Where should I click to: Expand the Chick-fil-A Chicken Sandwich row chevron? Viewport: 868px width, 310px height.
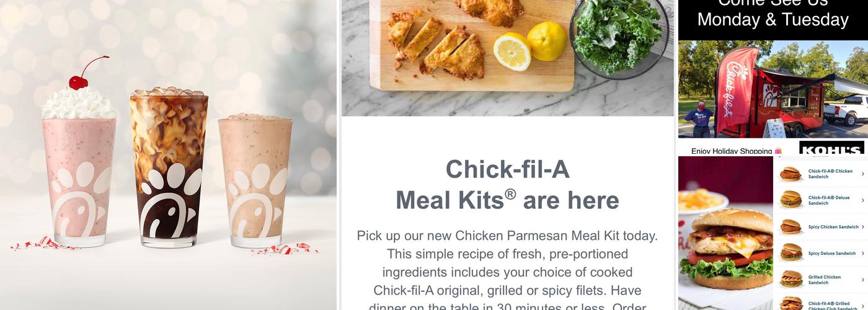click(862, 174)
